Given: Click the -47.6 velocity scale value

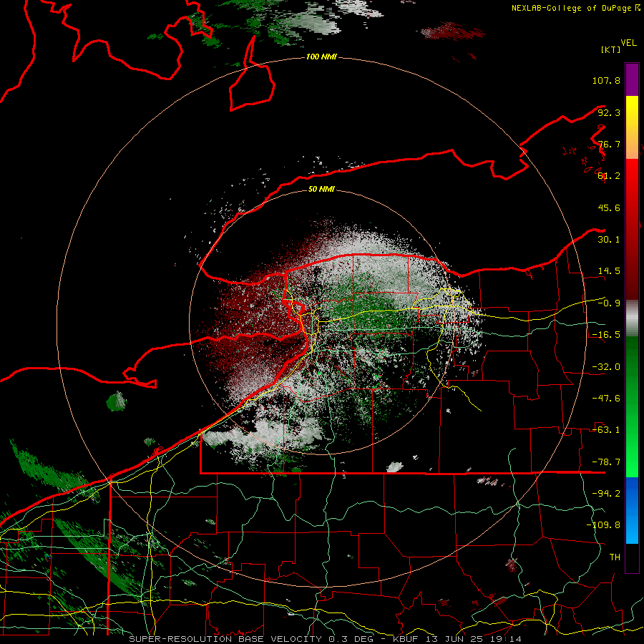Looking at the screenshot, I should click(606, 399).
